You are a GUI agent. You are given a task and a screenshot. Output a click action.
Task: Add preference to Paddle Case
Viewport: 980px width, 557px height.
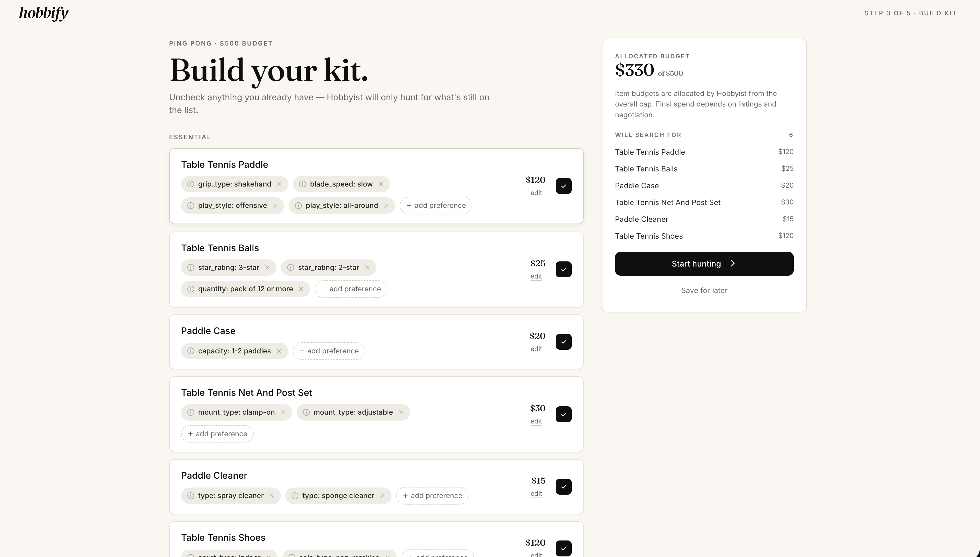[x=329, y=351]
